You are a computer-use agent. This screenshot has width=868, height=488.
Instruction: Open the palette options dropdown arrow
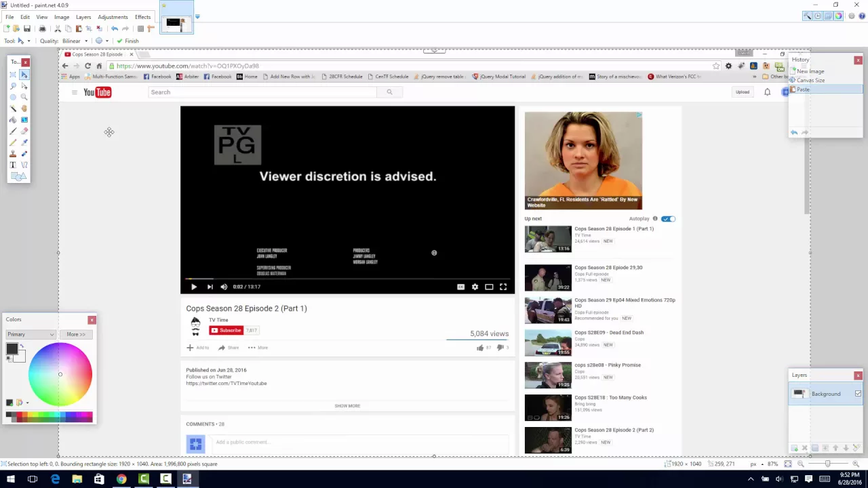[27, 403]
